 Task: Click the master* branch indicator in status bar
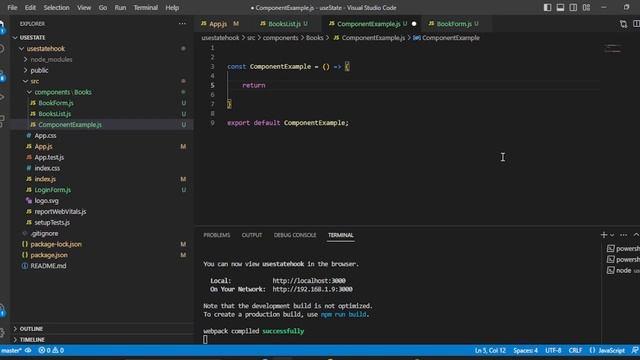point(11,350)
